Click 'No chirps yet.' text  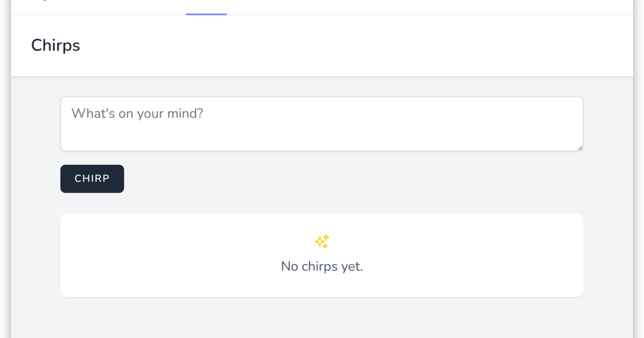tap(321, 266)
